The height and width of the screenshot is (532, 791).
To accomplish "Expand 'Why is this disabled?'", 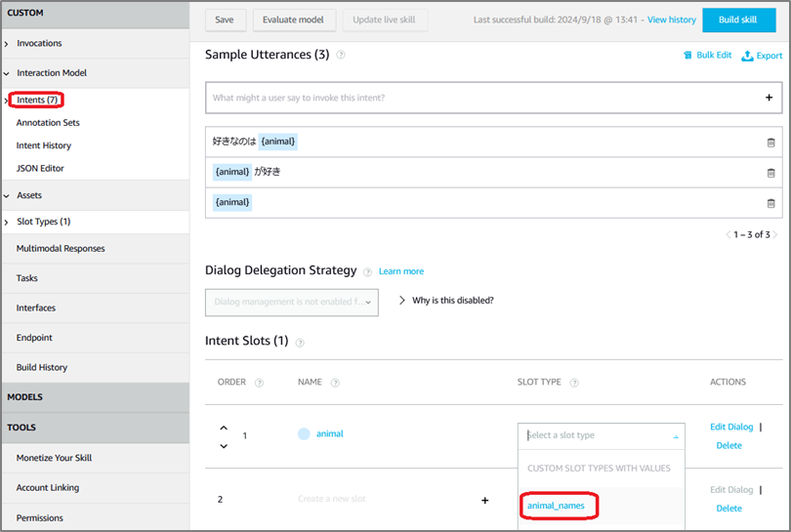I will 446,300.
